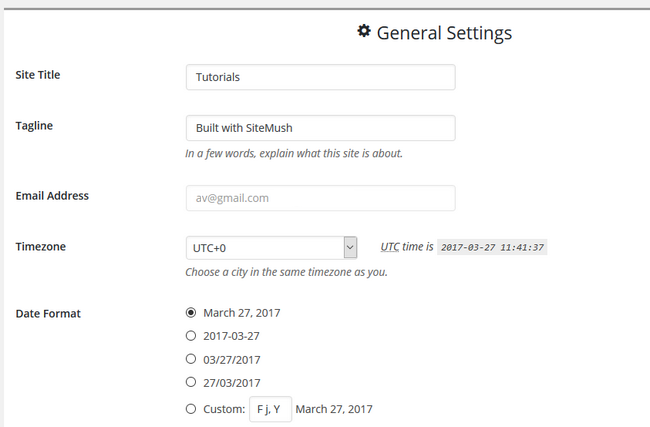The image size is (650, 427).
Task: Click the Tagline label
Action: pyautogui.click(x=34, y=126)
